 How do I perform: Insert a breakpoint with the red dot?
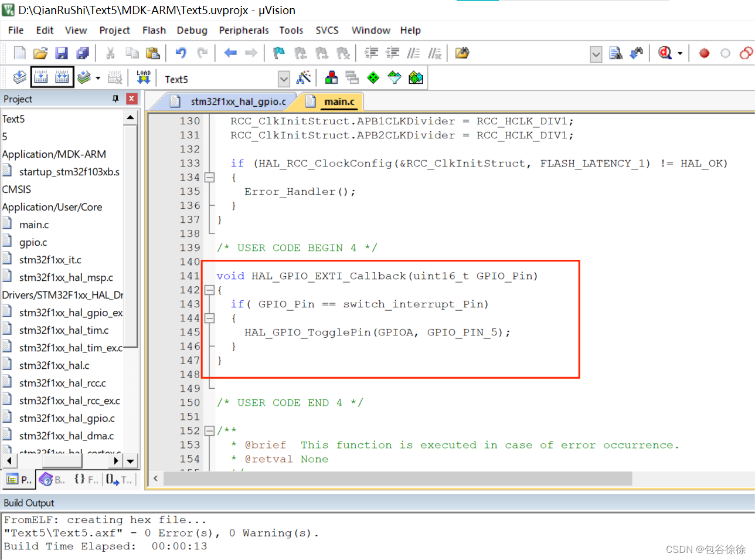coord(704,53)
